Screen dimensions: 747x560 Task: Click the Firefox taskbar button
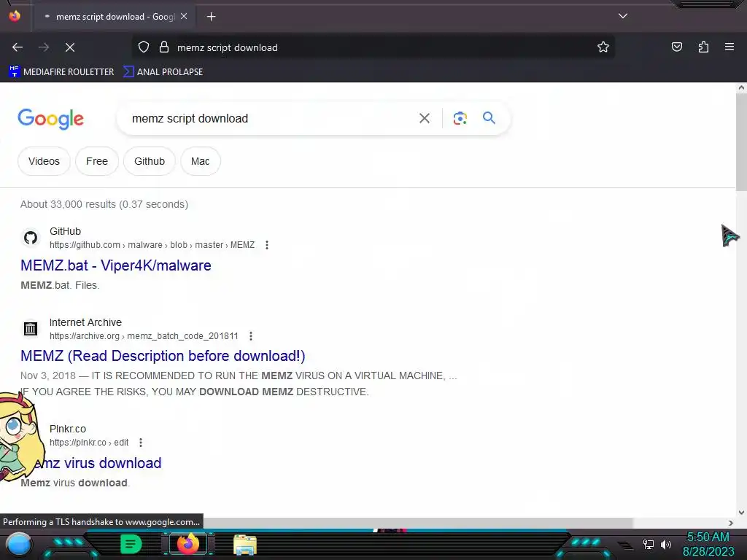coord(187,544)
